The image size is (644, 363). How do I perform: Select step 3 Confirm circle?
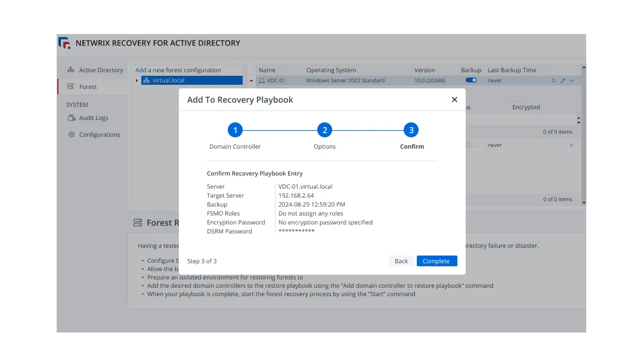411,130
